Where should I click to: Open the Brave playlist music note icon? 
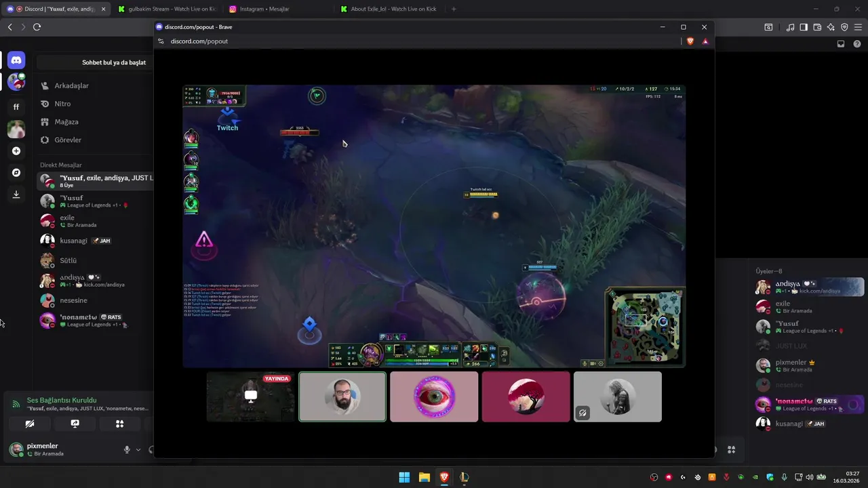point(790,27)
